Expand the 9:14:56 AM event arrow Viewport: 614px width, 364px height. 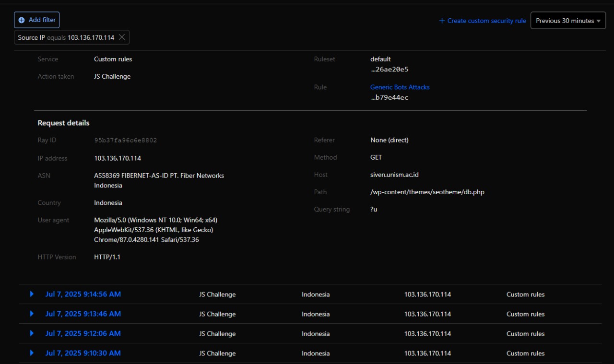[32, 294]
